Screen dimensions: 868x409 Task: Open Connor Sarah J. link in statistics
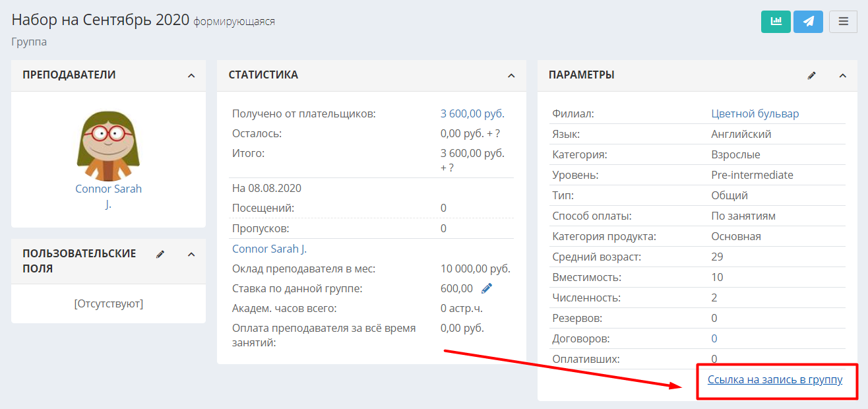pos(269,249)
